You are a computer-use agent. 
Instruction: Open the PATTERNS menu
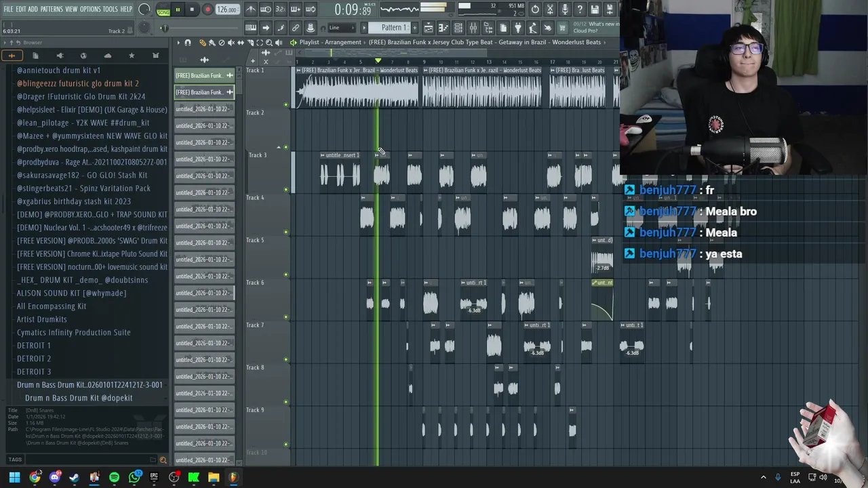pyautogui.click(x=52, y=9)
